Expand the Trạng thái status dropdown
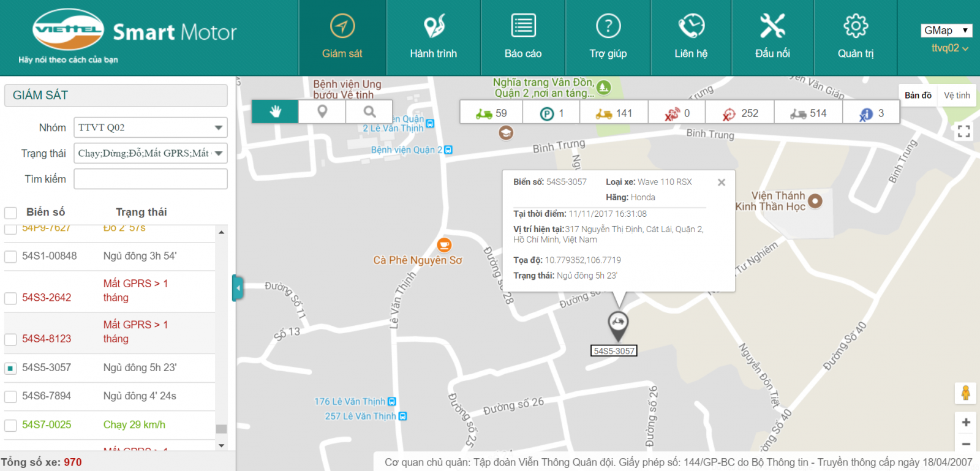The image size is (980, 471). 150,153
